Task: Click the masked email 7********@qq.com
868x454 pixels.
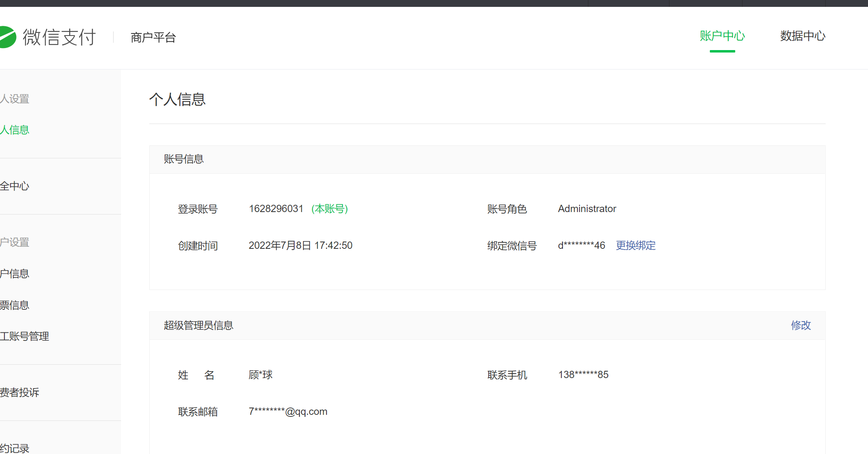Action: 288,412
